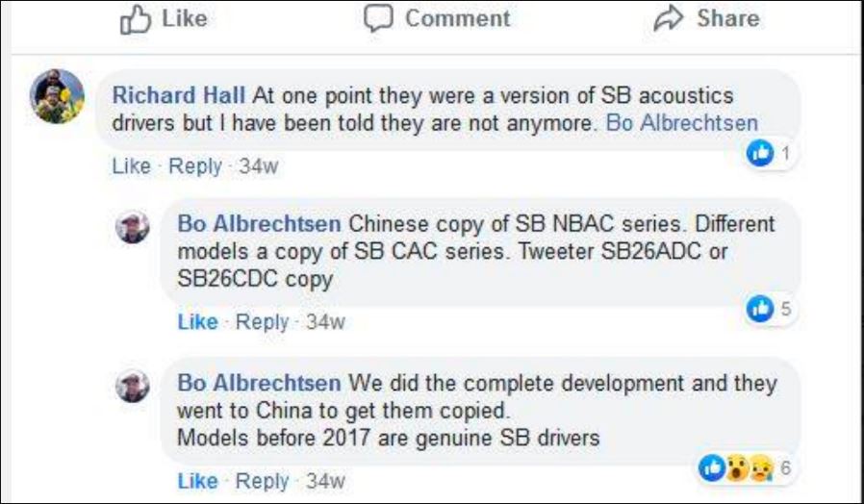This screenshot has height=504, width=864.
Task: Open tagged Bo Albrechtsen mention link
Action: coord(681,123)
